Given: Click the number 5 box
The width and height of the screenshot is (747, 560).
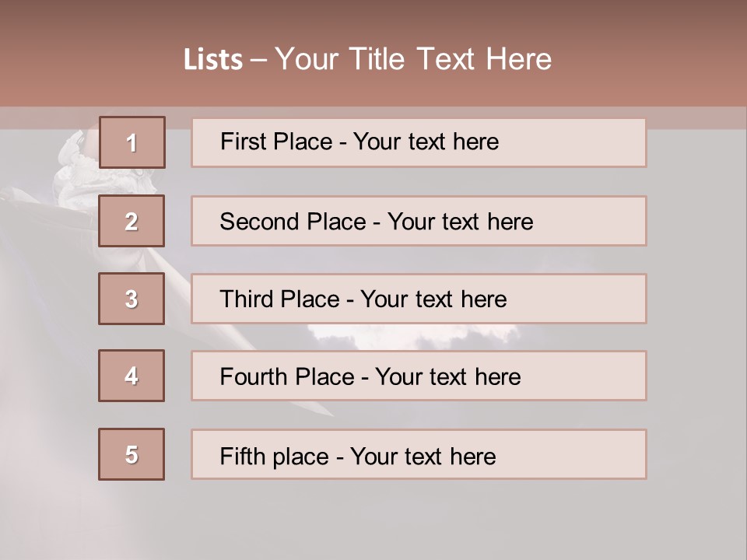Looking at the screenshot, I should coord(132,454).
